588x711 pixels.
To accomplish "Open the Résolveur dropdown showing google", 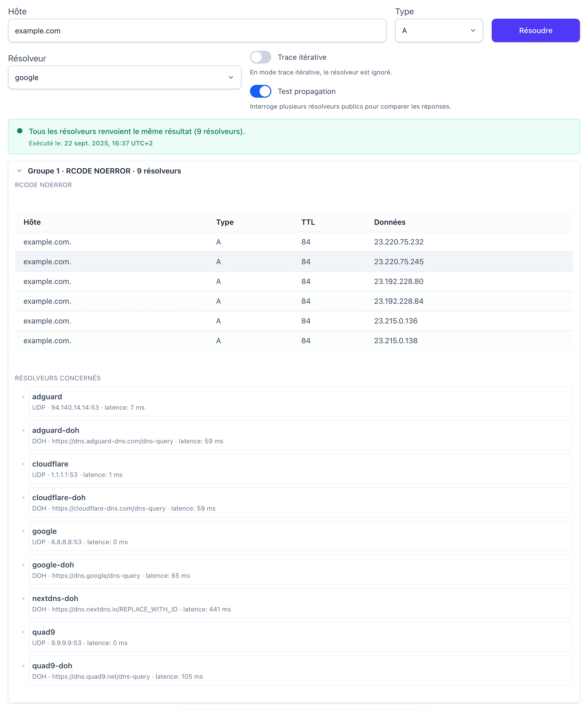I will coord(125,78).
